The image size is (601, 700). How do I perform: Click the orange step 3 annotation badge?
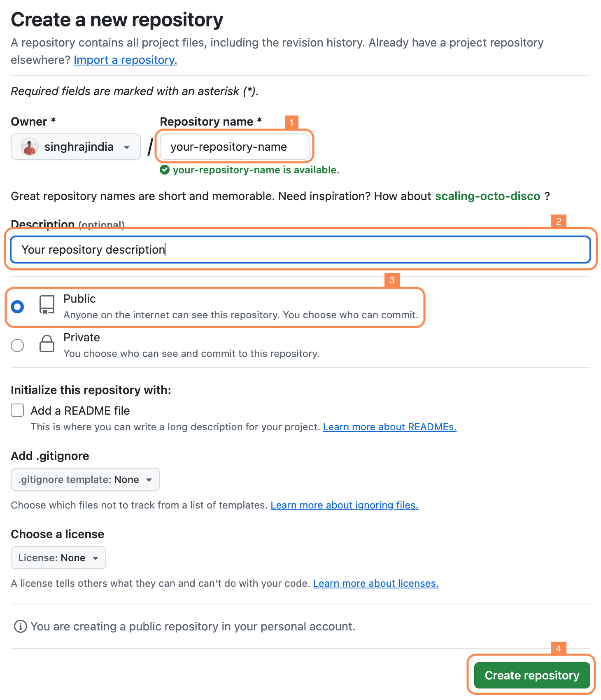pyautogui.click(x=392, y=280)
